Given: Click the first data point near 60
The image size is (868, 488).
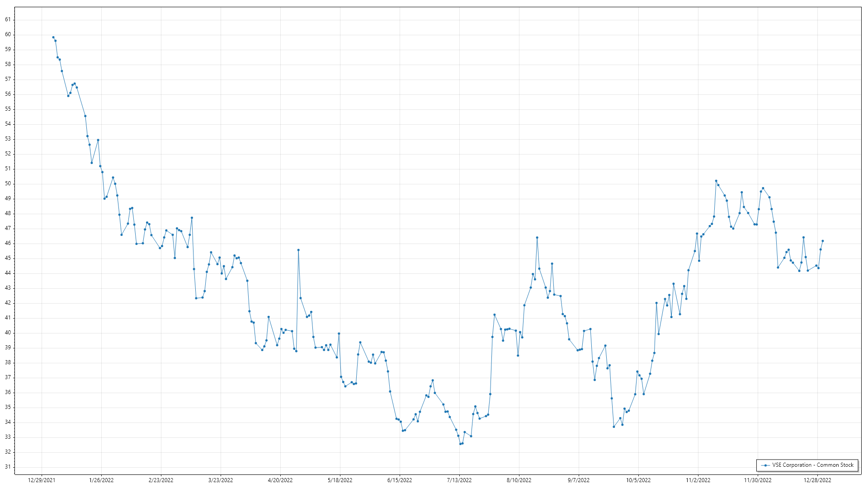Looking at the screenshot, I should (53, 38).
